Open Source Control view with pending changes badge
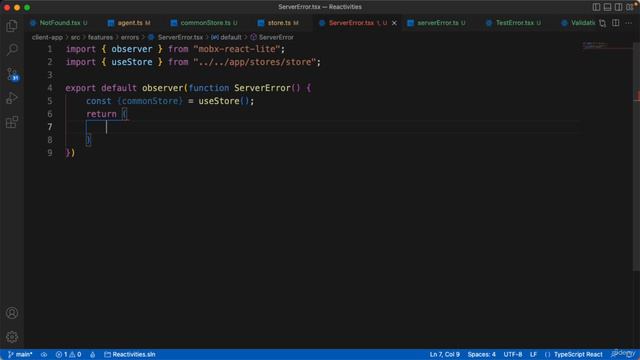This screenshot has height=360, width=640. (x=13, y=74)
